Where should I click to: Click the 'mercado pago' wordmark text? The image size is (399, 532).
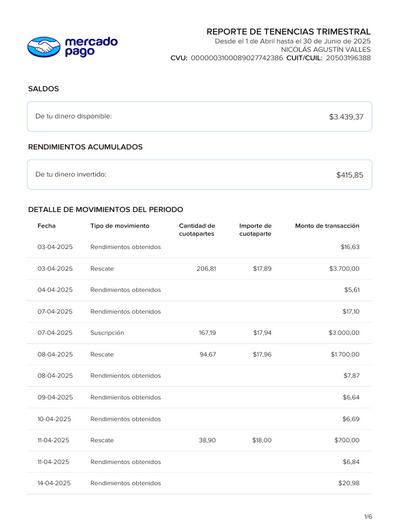(x=91, y=47)
